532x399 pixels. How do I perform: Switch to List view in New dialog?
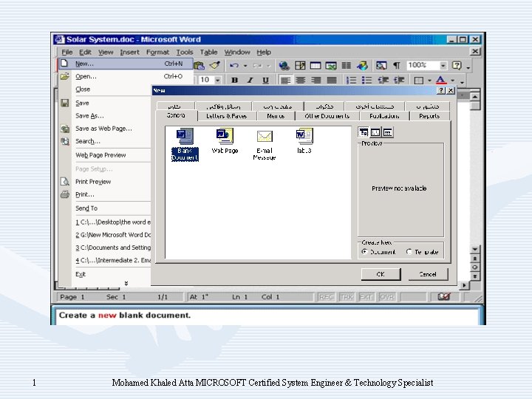(x=375, y=132)
